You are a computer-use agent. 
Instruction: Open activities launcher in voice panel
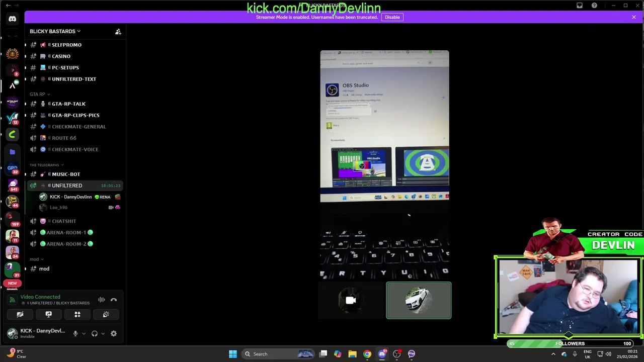tap(77, 314)
